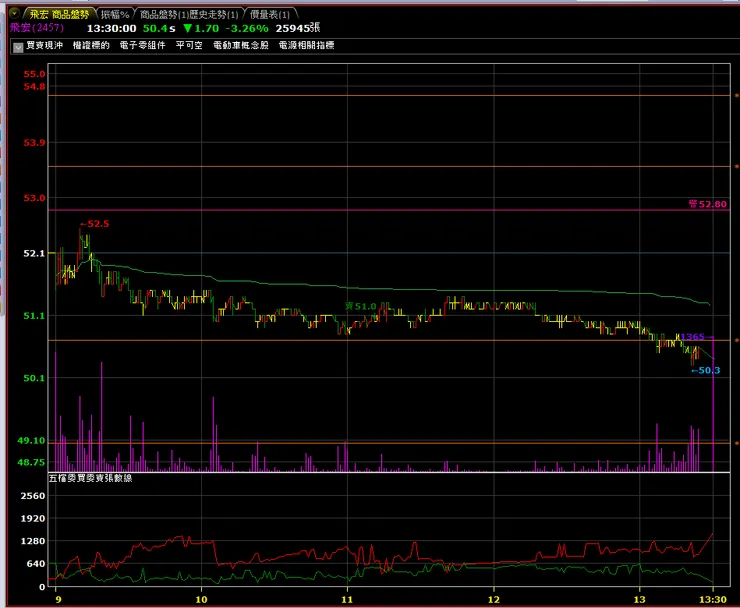Open the round dropdown menu before the tabs
The image size is (740, 608).
(x=15, y=13)
